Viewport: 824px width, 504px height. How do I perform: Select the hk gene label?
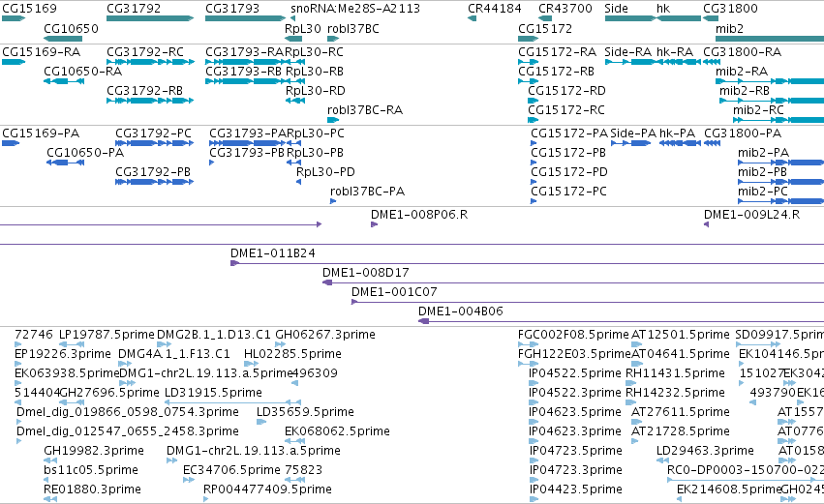click(663, 9)
